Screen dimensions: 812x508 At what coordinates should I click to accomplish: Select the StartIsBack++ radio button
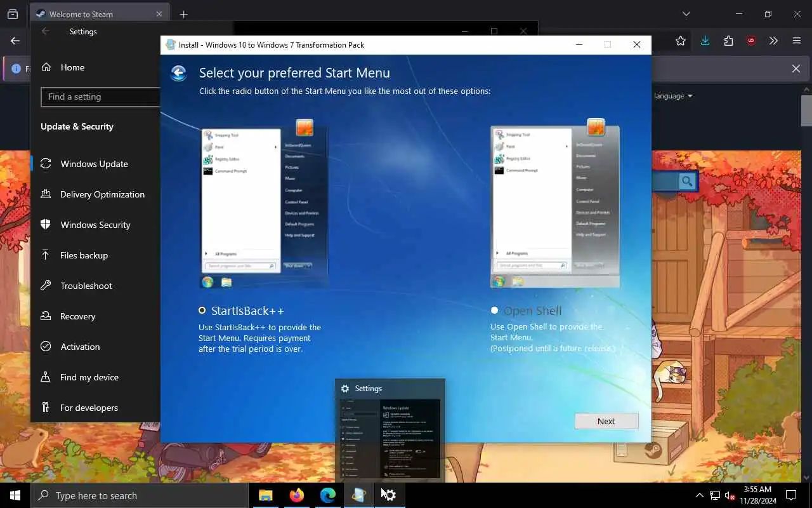coord(202,311)
